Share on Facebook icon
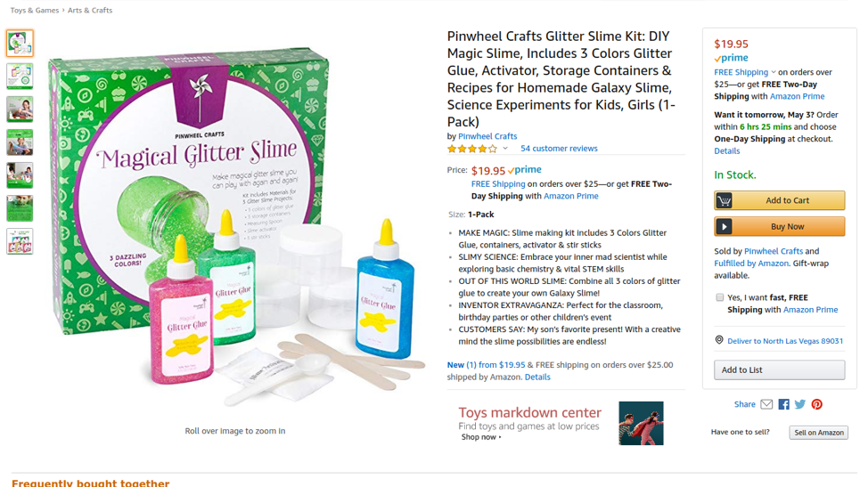 (784, 404)
